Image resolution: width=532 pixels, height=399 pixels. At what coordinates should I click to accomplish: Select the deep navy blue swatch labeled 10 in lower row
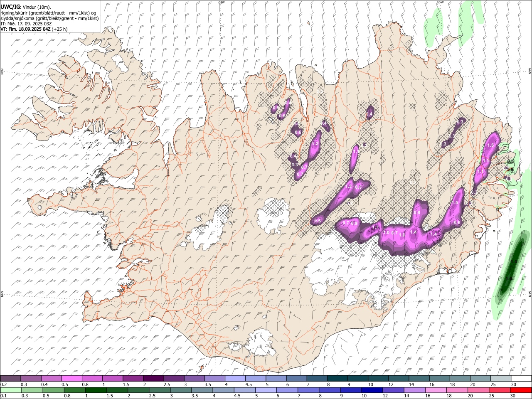coord(372,390)
